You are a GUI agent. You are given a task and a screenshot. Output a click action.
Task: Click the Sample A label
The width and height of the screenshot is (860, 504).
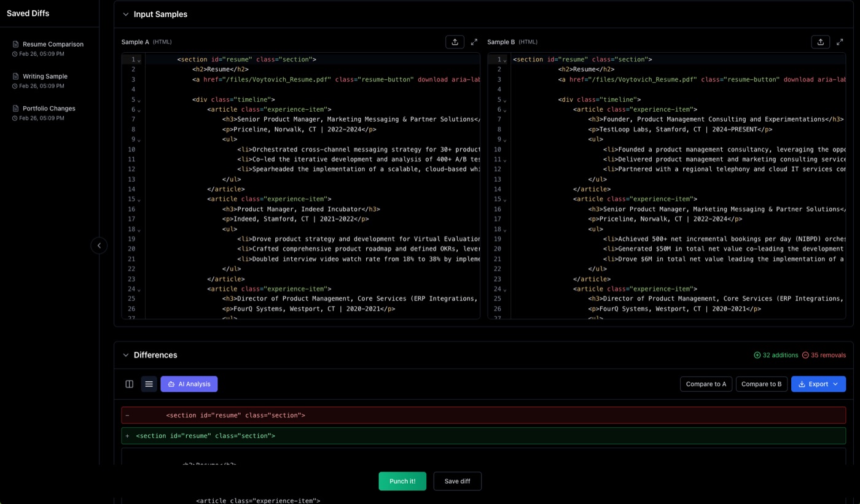coord(135,42)
